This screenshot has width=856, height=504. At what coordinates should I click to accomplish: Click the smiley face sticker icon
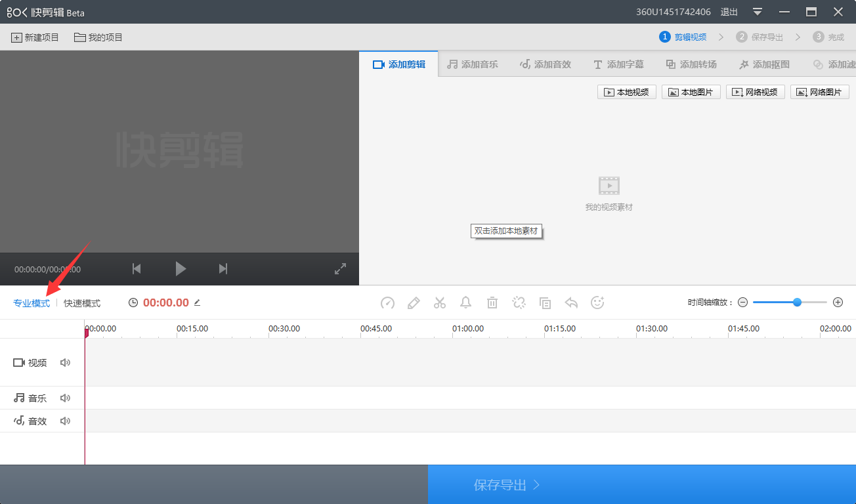tap(597, 303)
